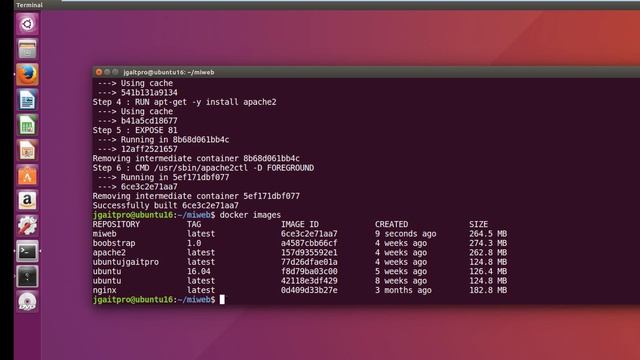The height and width of the screenshot is (360, 640).
Task: Launch Firefox web browser from the dock
Action: (27, 74)
